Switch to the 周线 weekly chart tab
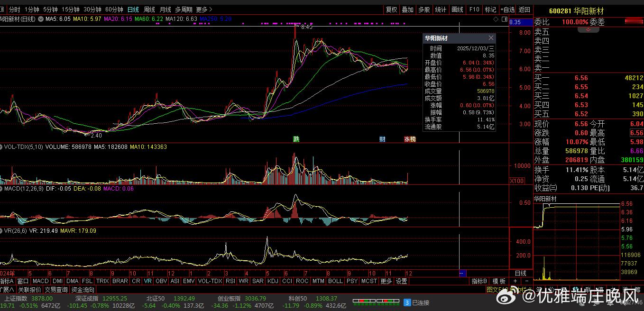Image resolution: width=644 pixels, height=311 pixels. pos(149,9)
